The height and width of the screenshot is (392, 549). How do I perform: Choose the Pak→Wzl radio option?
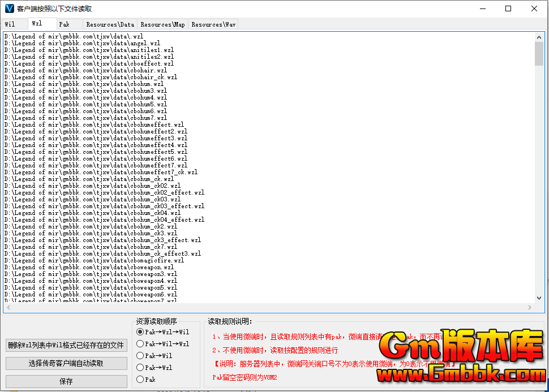tap(140, 368)
